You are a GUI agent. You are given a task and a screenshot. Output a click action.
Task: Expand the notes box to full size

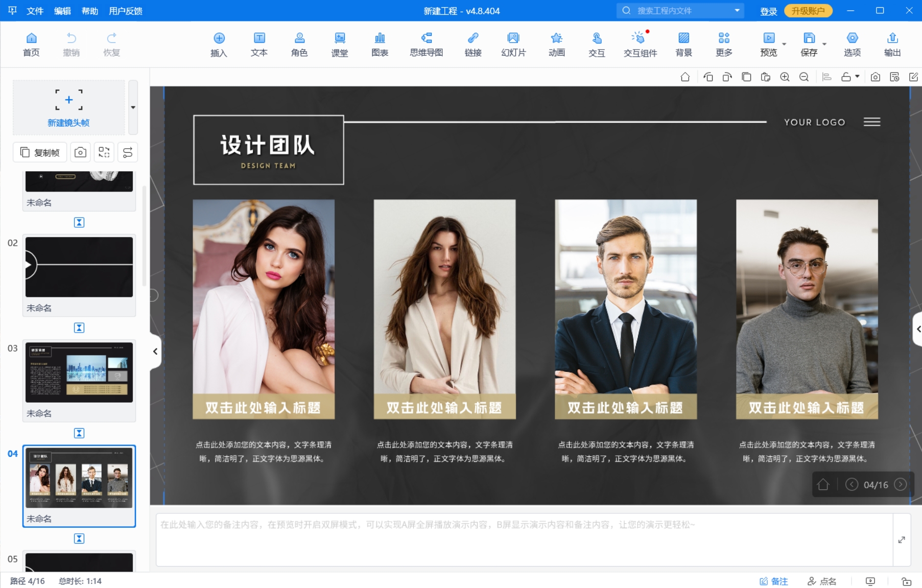(902, 540)
